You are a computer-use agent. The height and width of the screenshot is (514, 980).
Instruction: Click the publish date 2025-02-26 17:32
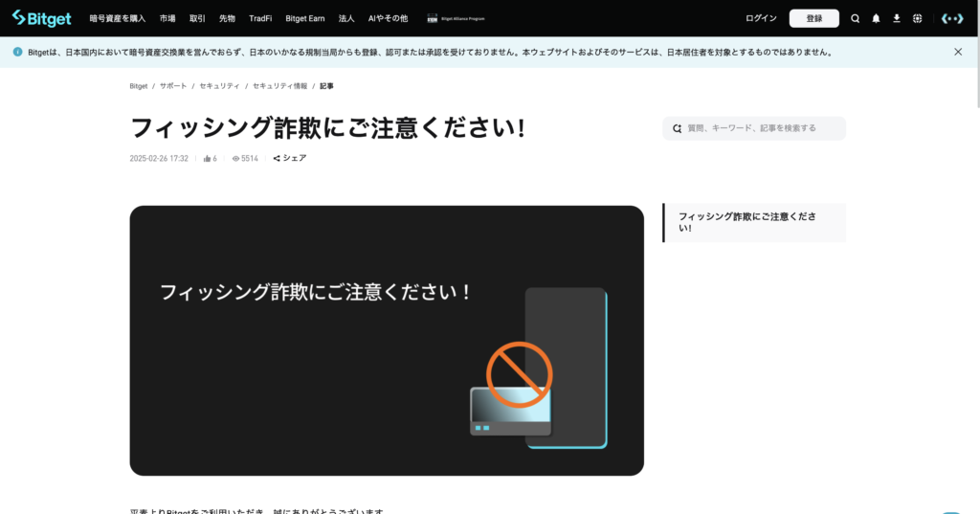pos(159,159)
